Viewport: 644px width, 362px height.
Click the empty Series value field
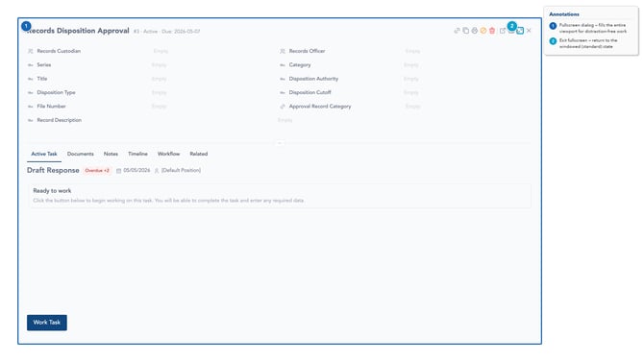[x=159, y=65]
